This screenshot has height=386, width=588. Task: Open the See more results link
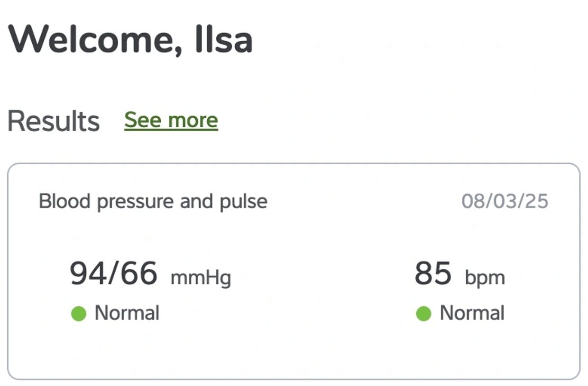[x=171, y=120]
